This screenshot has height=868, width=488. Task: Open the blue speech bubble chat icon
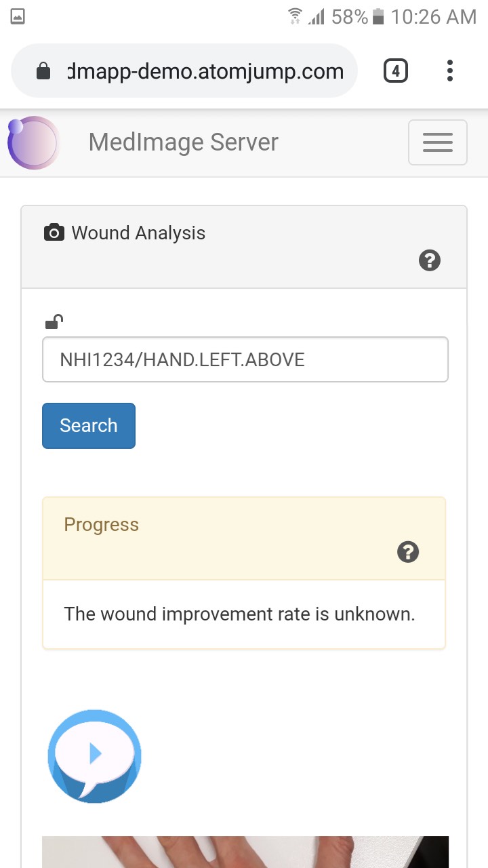(94, 756)
